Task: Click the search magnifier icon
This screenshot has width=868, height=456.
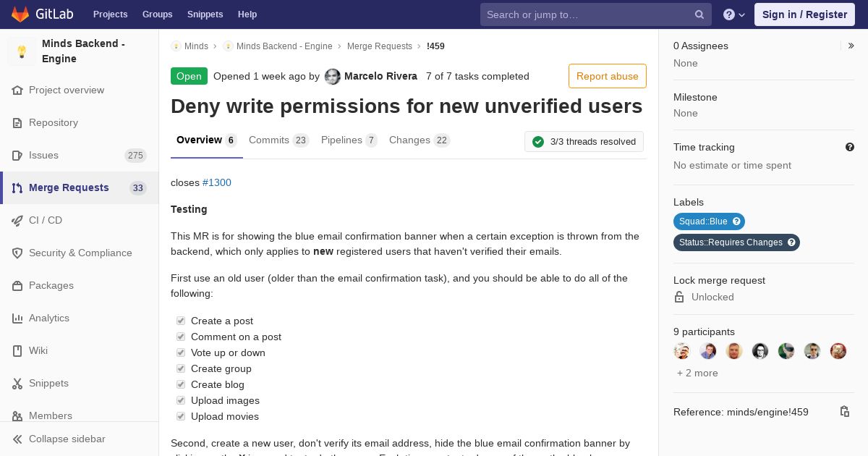Action: (699, 14)
